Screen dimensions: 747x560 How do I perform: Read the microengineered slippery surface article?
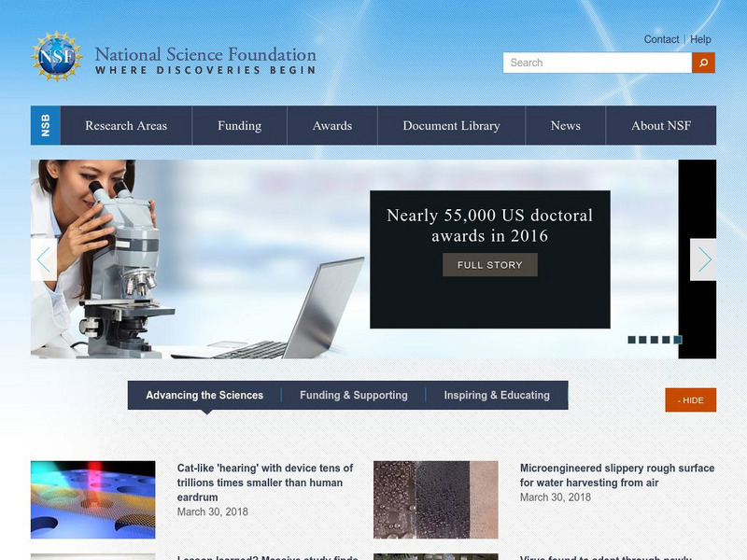point(616,475)
